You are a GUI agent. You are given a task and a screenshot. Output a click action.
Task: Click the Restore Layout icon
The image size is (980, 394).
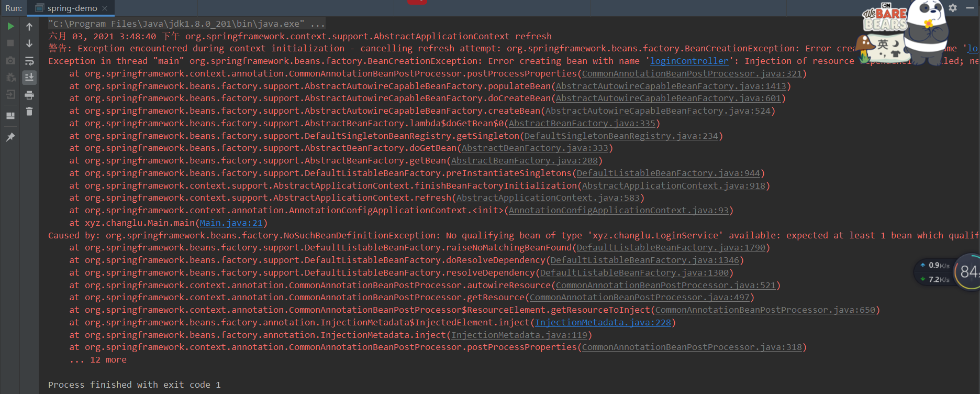(x=10, y=116)
